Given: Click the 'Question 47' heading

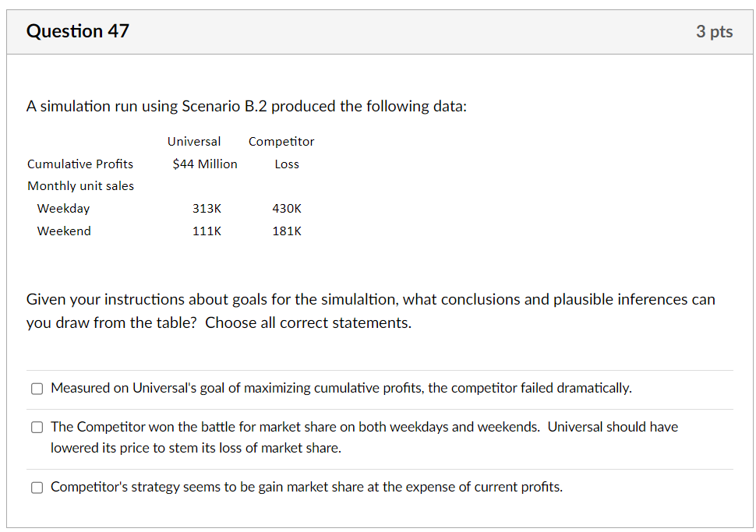Looking at the screenshot, I should tap(78, 31).
